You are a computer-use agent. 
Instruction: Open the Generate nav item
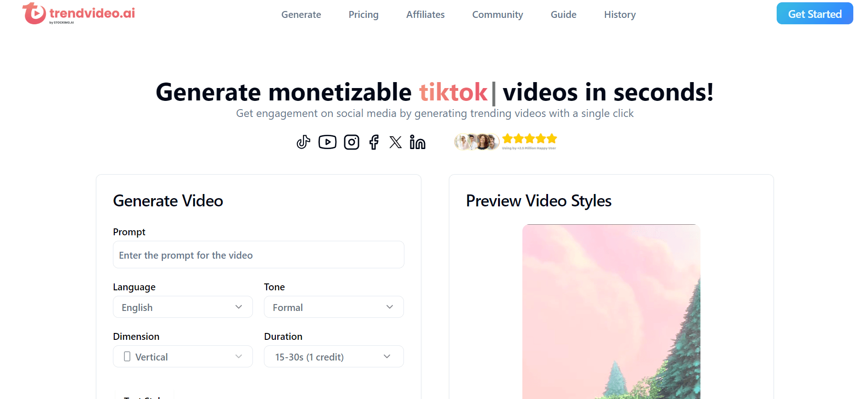301,15
